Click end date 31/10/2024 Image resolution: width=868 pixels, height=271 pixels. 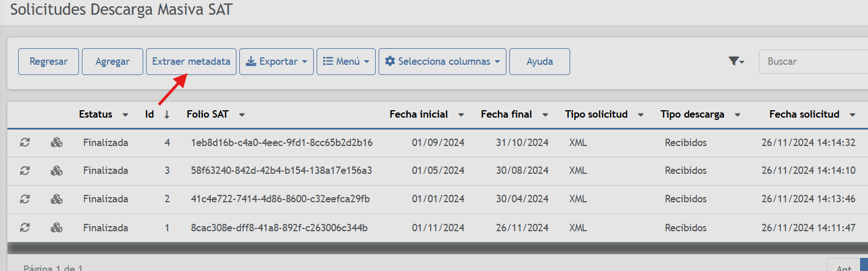click(x=522, y=143)
